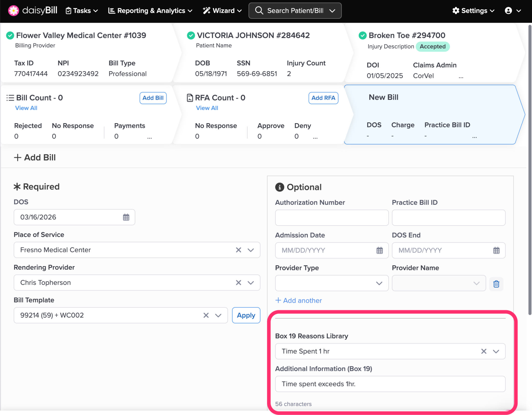
Task: Open the DOS calendar picker icon
Action: coord(126,217)
